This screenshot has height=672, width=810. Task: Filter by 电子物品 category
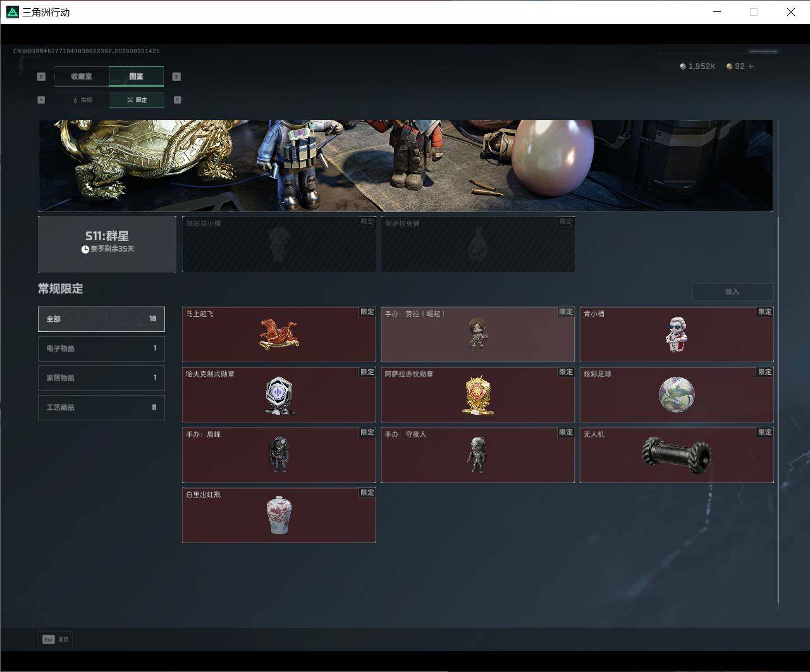pyautogui.click(x=101, y=348)
